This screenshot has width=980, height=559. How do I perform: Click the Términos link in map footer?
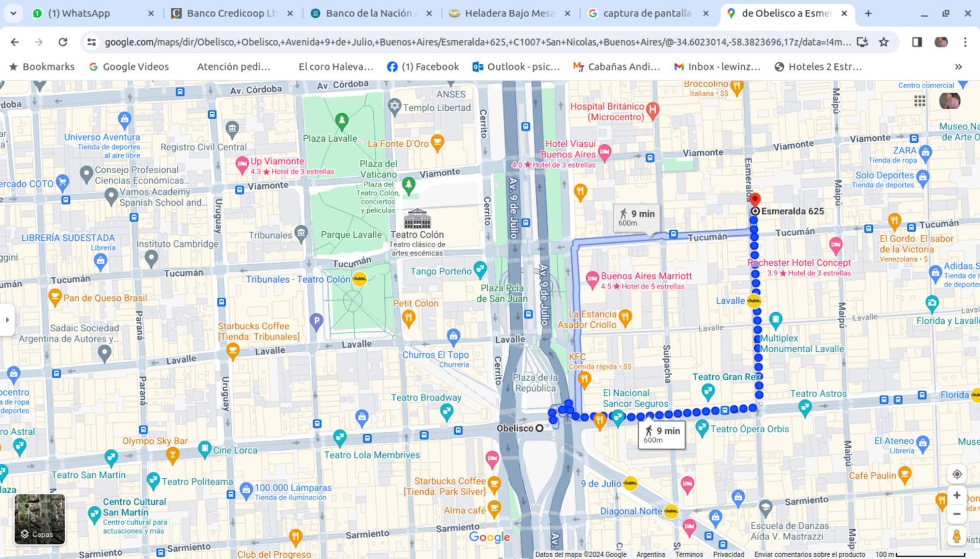coord(689,554)
